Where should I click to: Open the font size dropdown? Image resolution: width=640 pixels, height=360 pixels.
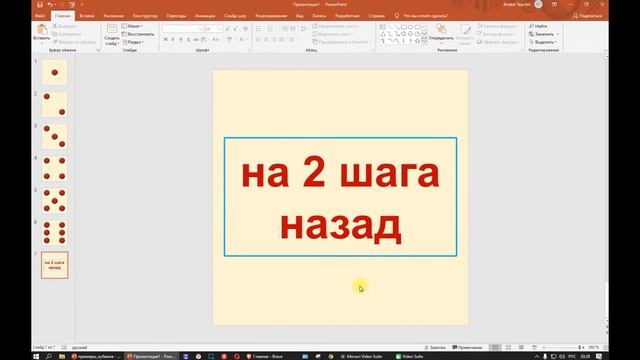point(220,29)
